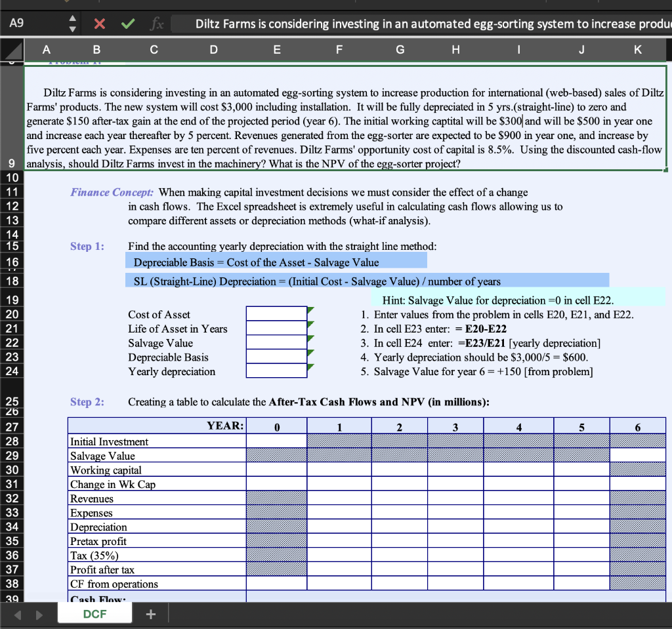Select column K by clicking its header

click(637, 49)
